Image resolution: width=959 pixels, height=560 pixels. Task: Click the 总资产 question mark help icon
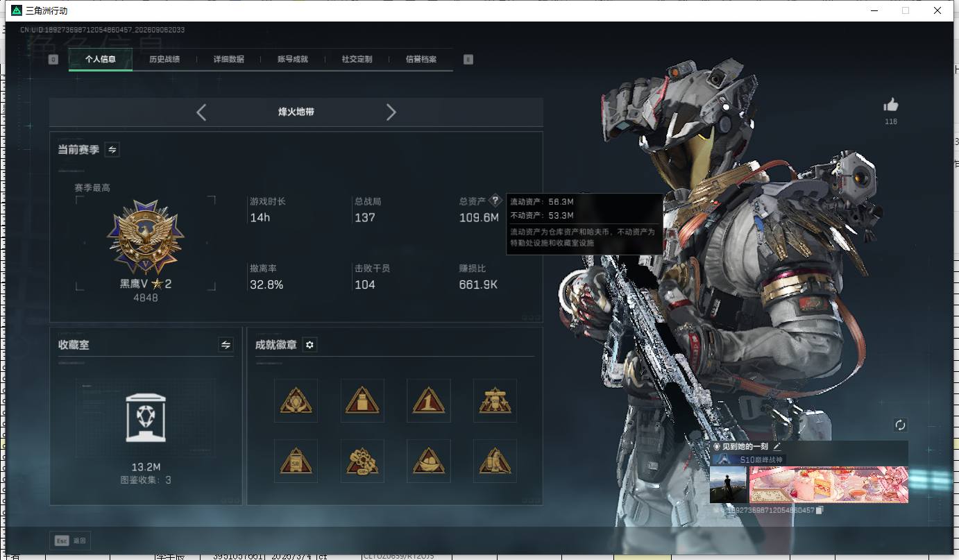[x=495, y=201]
